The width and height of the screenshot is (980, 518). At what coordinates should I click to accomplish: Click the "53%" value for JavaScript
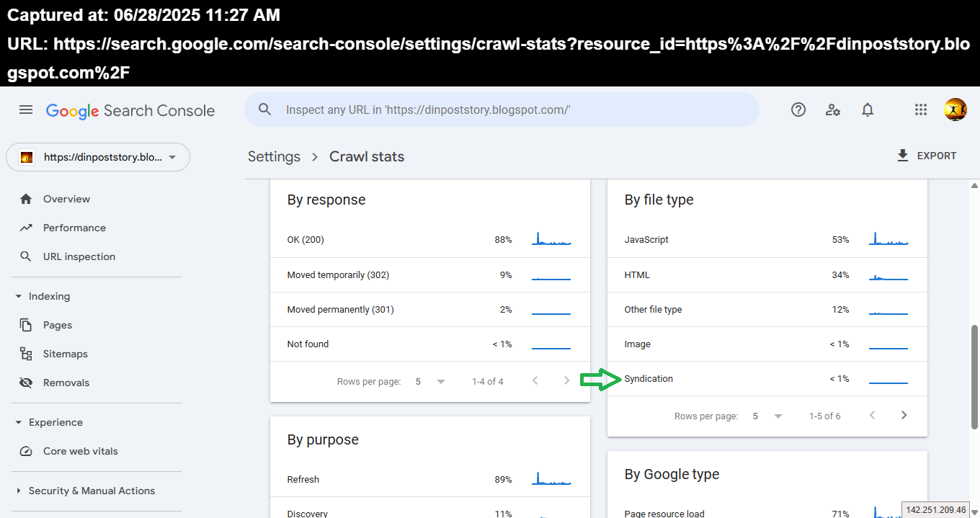pyautogui.click(x=840, y=240)
